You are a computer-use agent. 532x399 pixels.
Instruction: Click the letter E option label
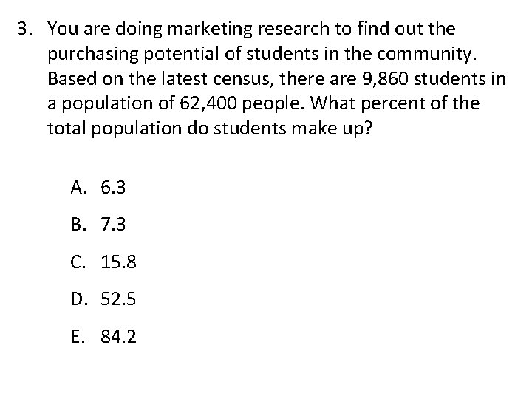pos(77,337)
